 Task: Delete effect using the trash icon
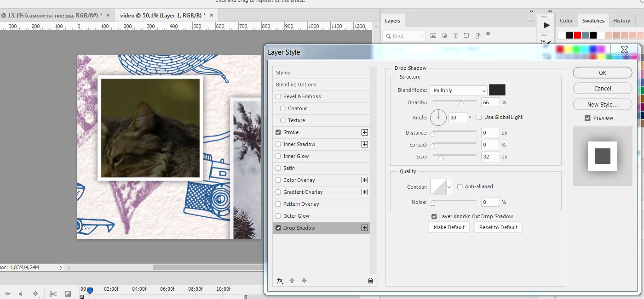(x=370, y=281)
